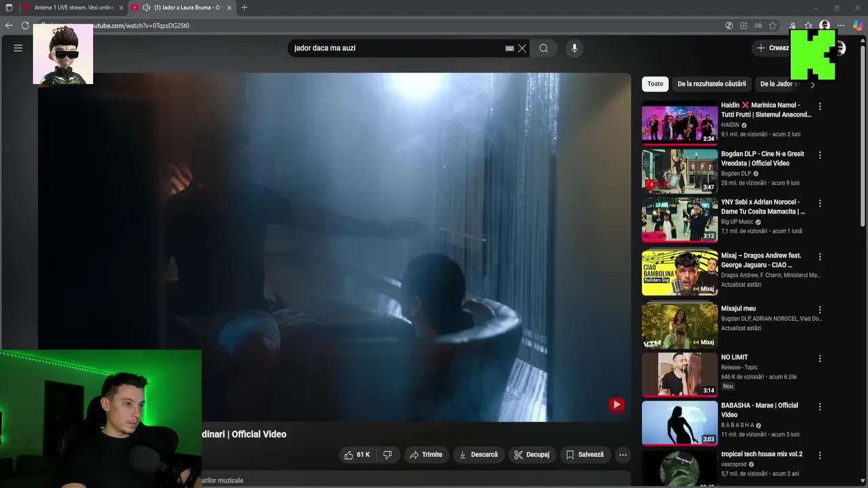The height and width of the screenshot is (488, 868).
Task: Open YNY Sebi x Adrian Norocel thumbnail
Action: [679, 220]
